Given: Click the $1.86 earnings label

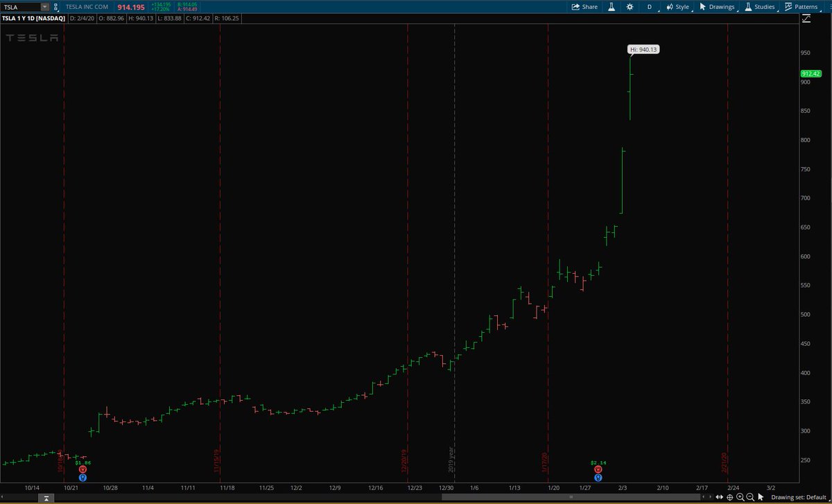Looking at the screenshot, I should pos(83,462).
